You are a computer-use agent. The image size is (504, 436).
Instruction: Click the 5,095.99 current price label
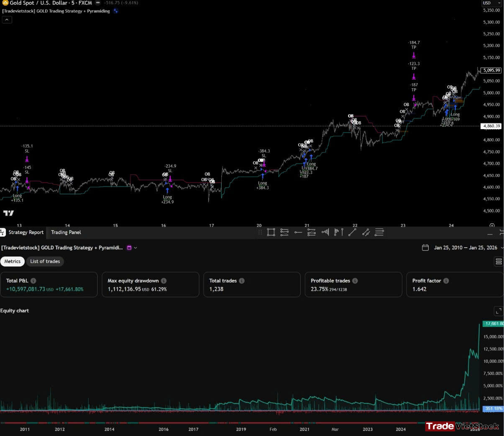coord(491,70)
